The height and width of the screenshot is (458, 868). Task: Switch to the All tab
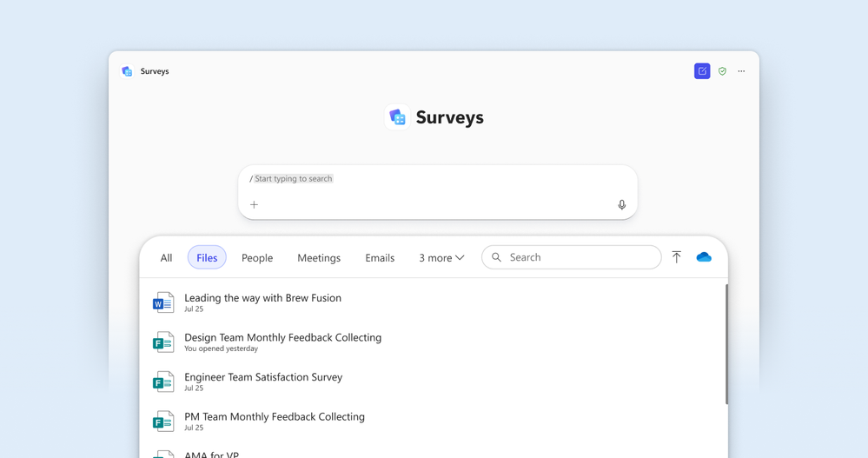tap(166, 258)
